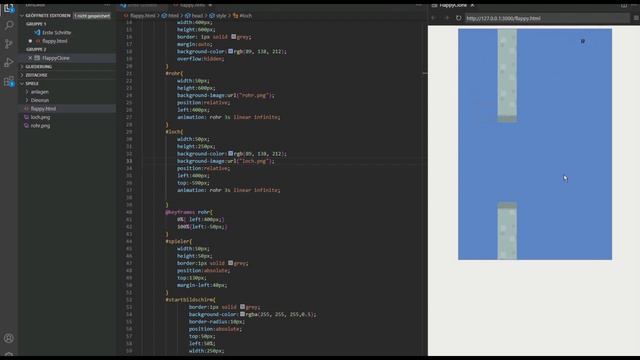This screenshot has height=360, width=640.
Task: Collapse the SPIELE folder section
Action: point(22,83)
